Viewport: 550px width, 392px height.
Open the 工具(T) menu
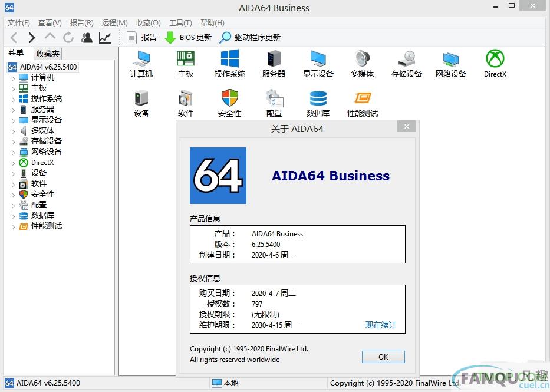[x=180, y=23]
